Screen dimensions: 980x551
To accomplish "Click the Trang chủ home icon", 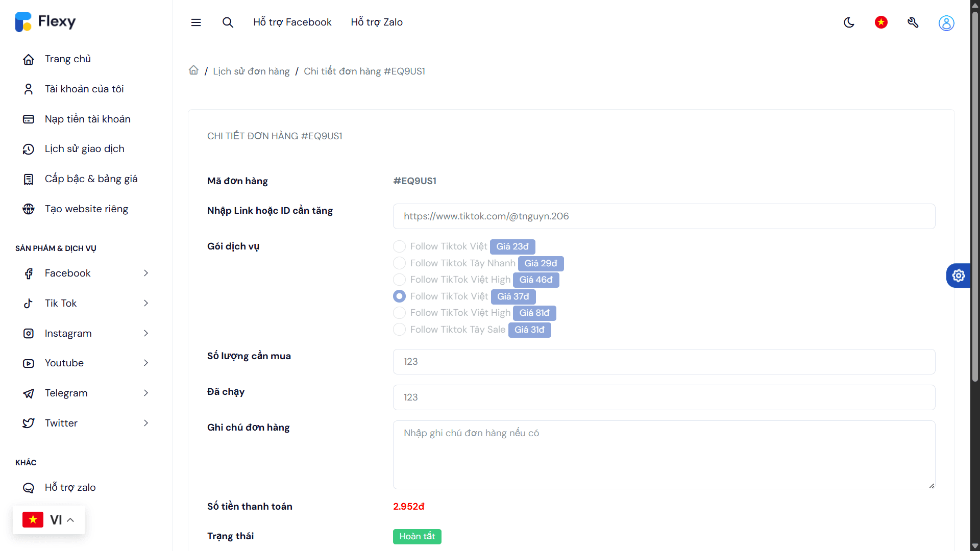I will 29,59.
